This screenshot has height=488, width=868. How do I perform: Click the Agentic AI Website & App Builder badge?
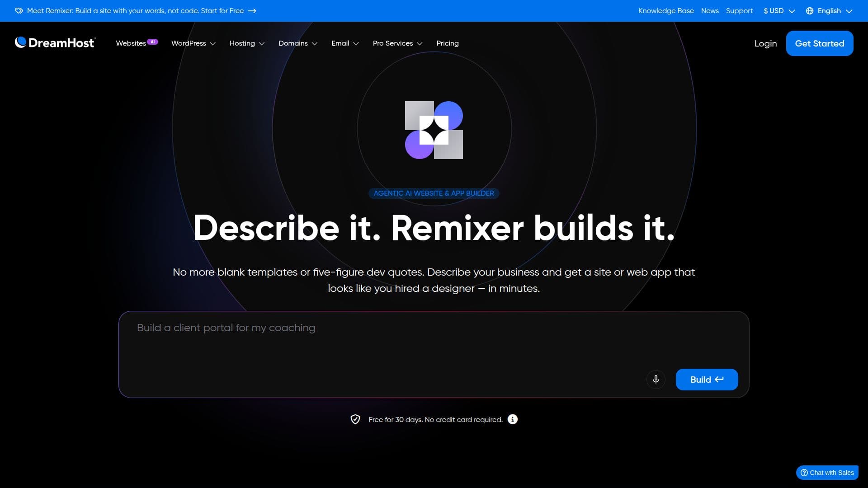coord(434,193)
